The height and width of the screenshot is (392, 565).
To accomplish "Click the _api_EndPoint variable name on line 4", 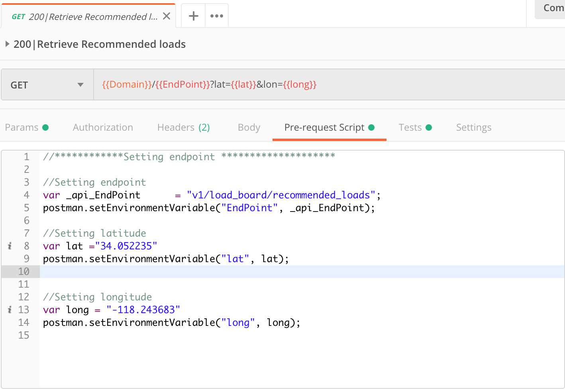I will (x=103, y=195).
